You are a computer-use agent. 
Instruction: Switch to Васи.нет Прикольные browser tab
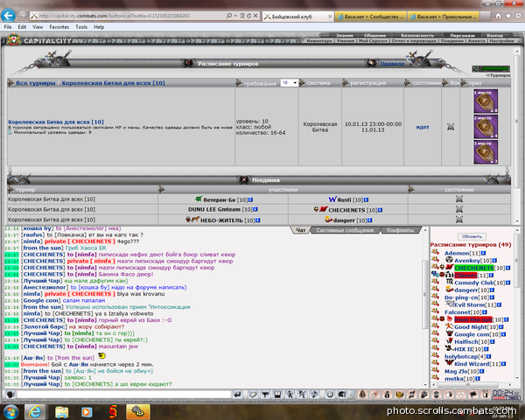coord(444,17)
